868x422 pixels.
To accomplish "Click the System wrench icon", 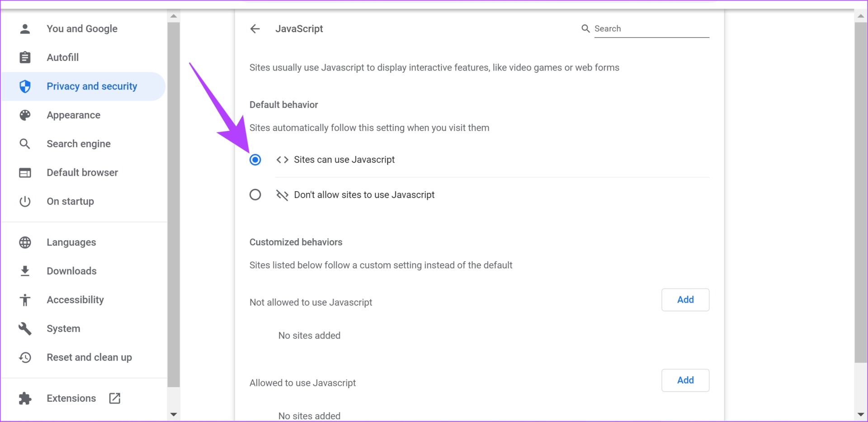I will tap(25, 329).
